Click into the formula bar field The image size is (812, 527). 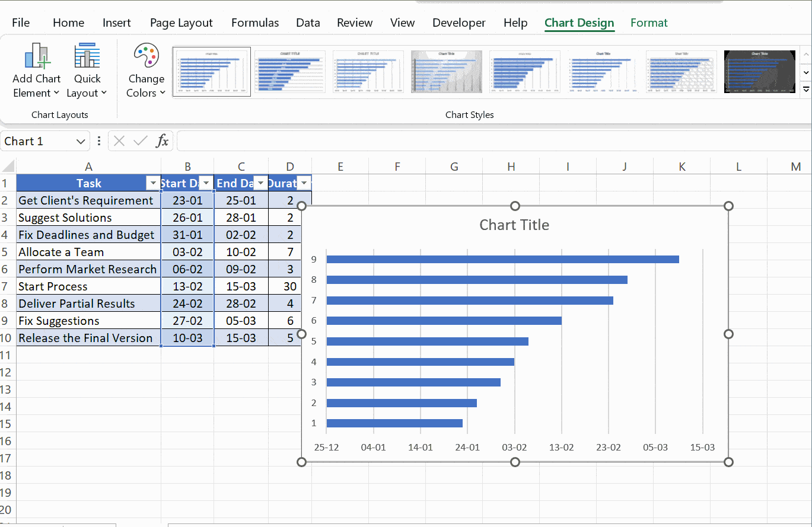[494, 141]
